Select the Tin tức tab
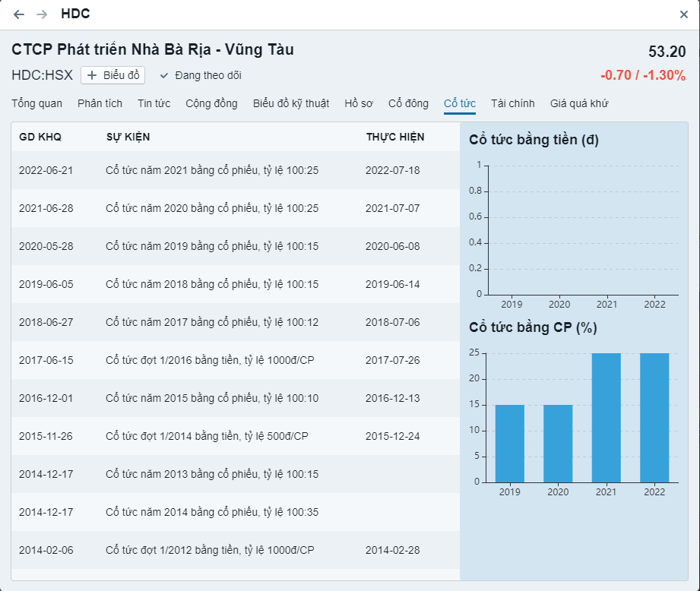 (154, 103)
